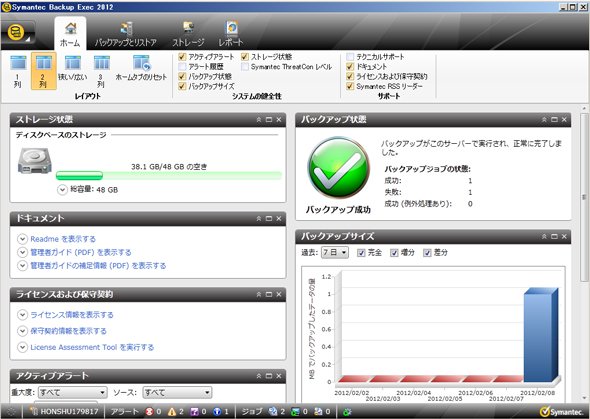The width and height of the screenshot is (590, 419).
Task: Close the バックアップ状態 panel
Action: pyautogui.click(x=564, y=120)
